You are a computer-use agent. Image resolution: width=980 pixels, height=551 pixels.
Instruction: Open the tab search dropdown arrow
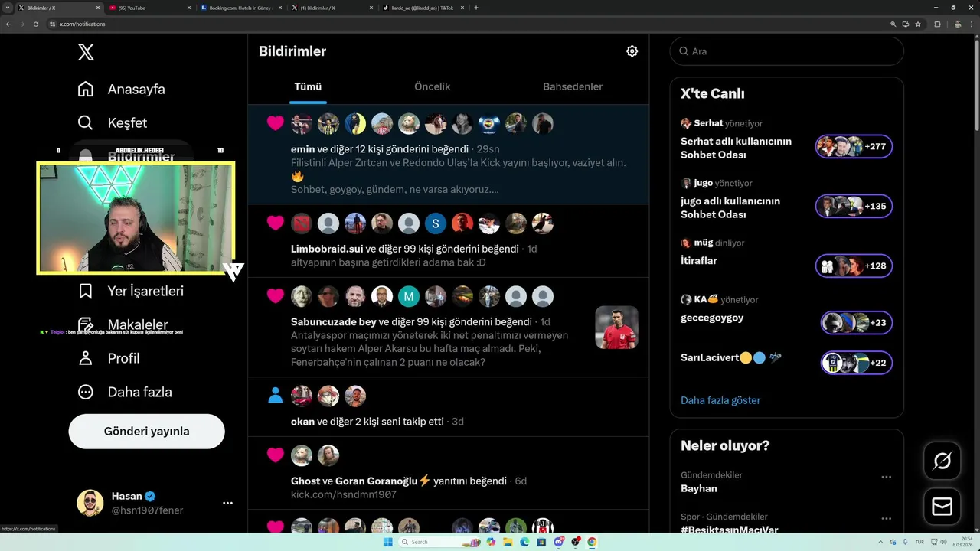point(8,8)
